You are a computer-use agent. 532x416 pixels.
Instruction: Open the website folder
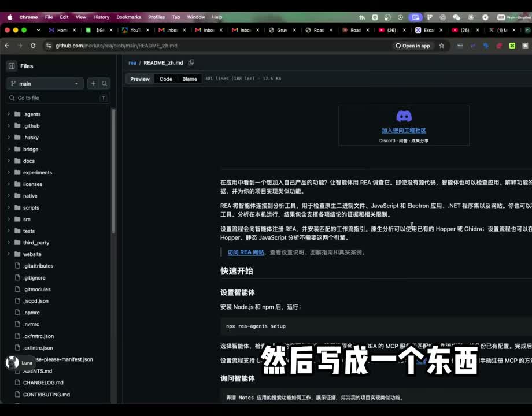pos(32,254)
